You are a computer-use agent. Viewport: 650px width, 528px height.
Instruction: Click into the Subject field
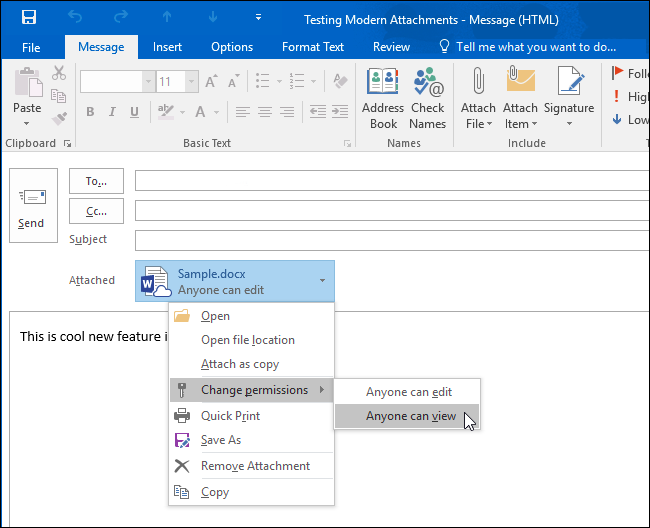(392, 240)
